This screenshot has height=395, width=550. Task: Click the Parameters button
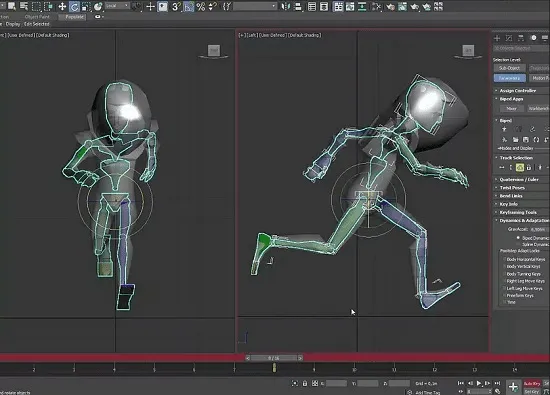coord(509,78)
